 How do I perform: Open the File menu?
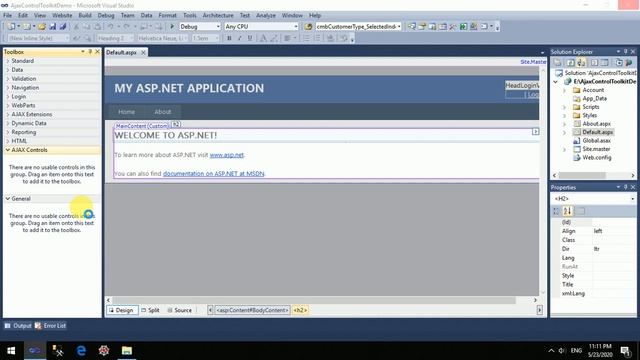point(8,16)
